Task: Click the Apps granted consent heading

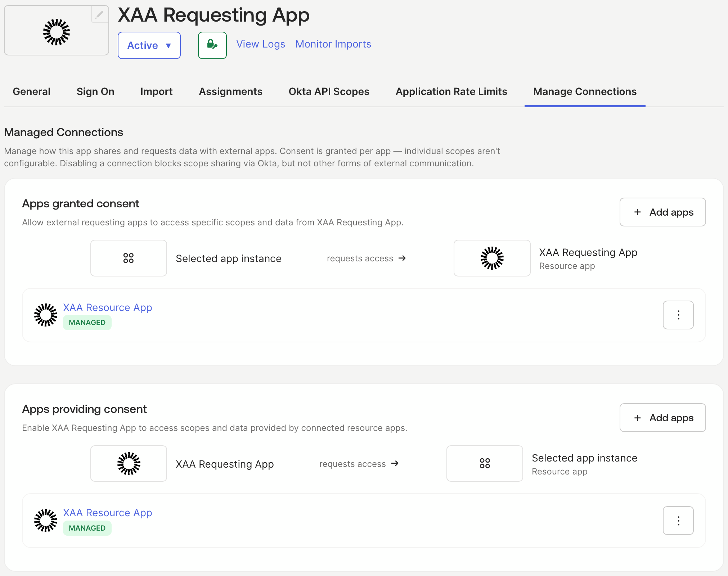Action: tap(81, 204)
